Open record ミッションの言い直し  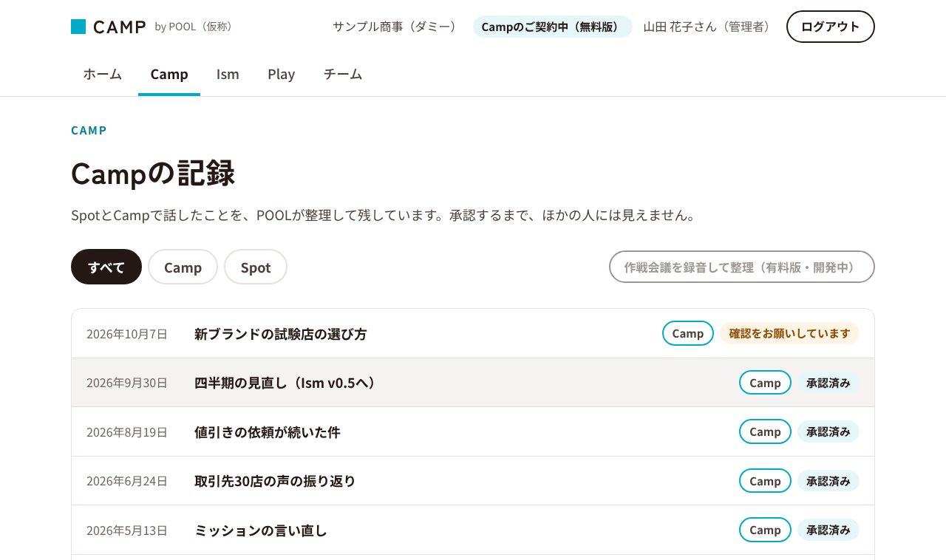[473, 530]
